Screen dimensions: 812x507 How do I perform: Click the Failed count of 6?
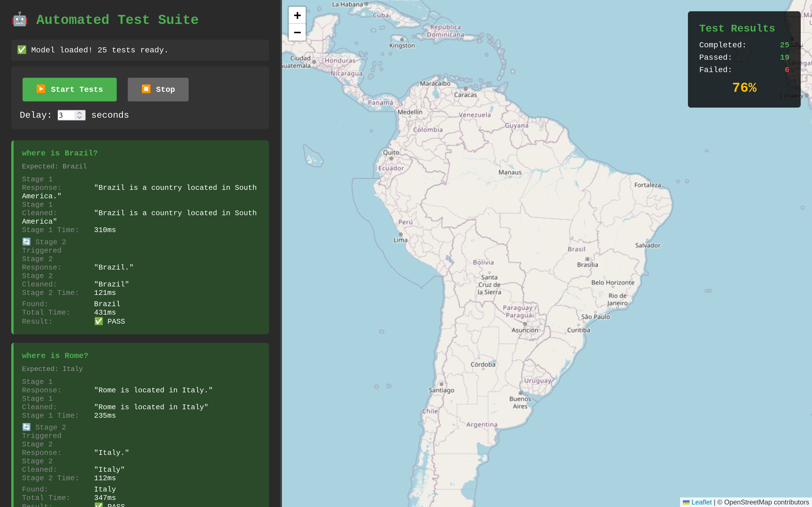coord(787,70)
